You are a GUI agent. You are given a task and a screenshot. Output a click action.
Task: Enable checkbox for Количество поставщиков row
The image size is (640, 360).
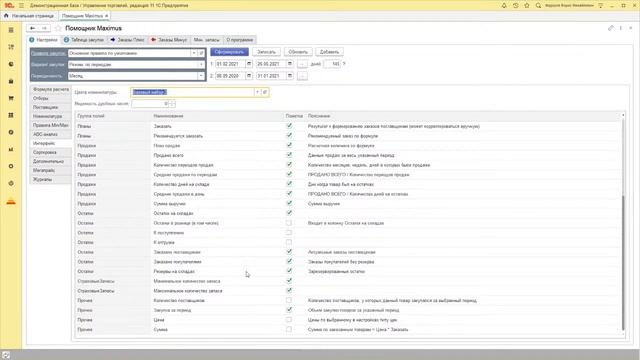tap(289, 300)
